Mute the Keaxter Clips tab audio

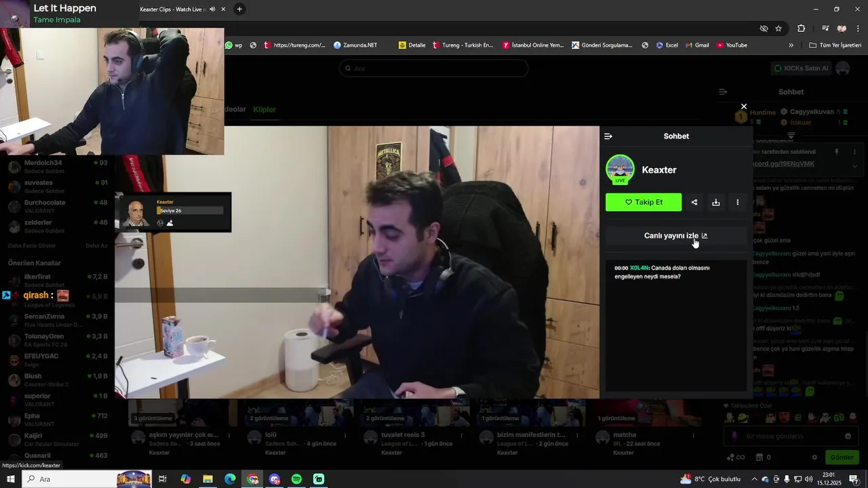212,9
